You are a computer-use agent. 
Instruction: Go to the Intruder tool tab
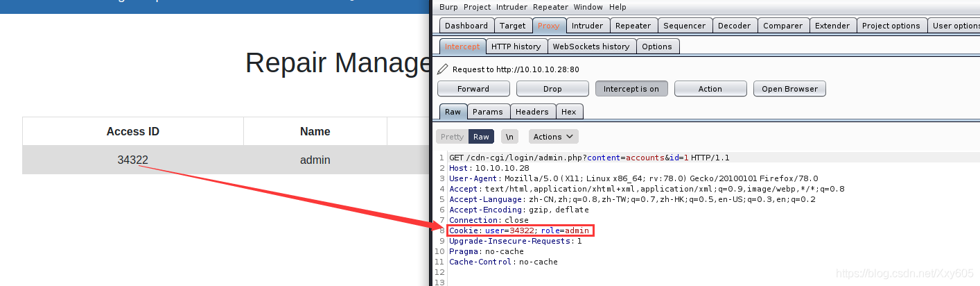[x=587, y=26]
